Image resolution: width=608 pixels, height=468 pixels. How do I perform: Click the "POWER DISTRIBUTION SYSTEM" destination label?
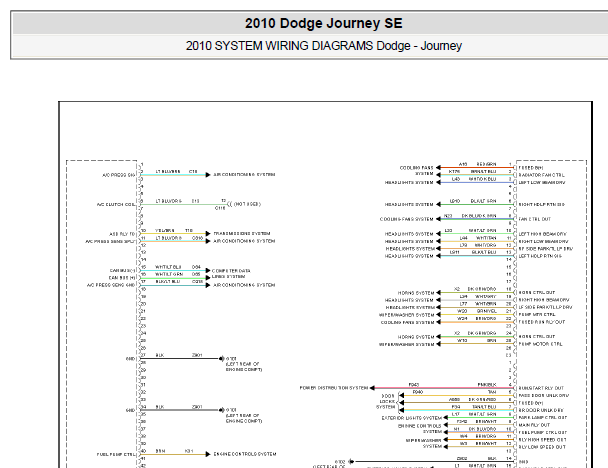(x=333, y=388)
